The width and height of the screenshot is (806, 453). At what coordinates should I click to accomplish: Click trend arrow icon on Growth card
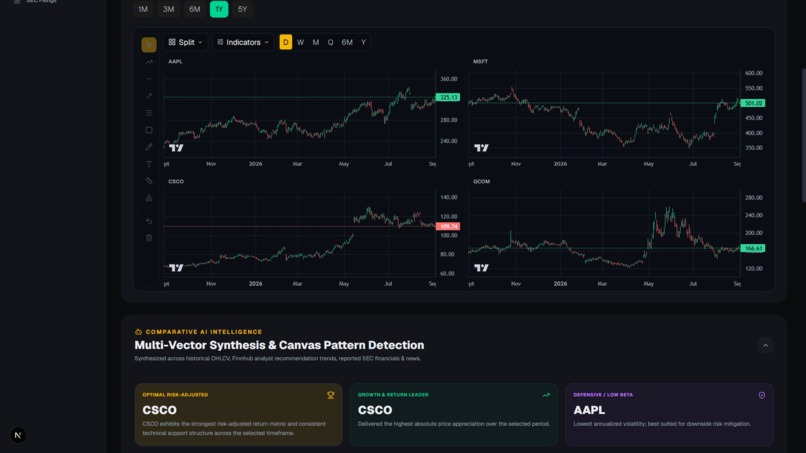tap(546, 395)
